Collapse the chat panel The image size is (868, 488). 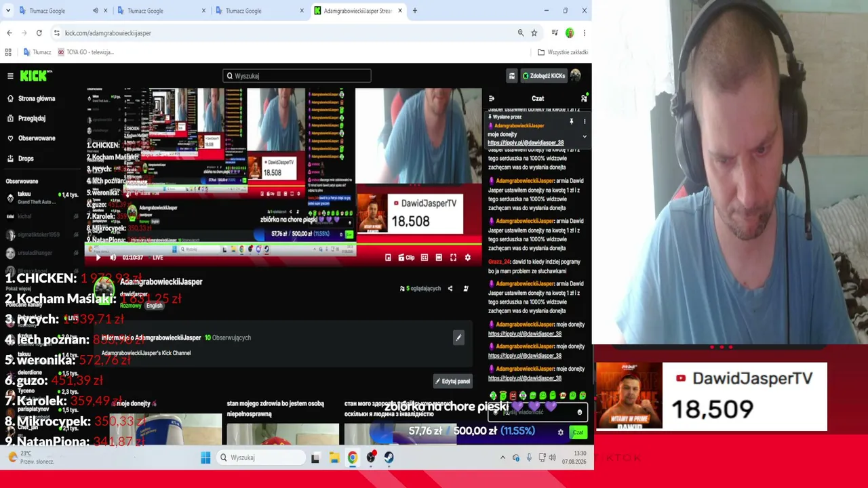[x=492, y=99]
